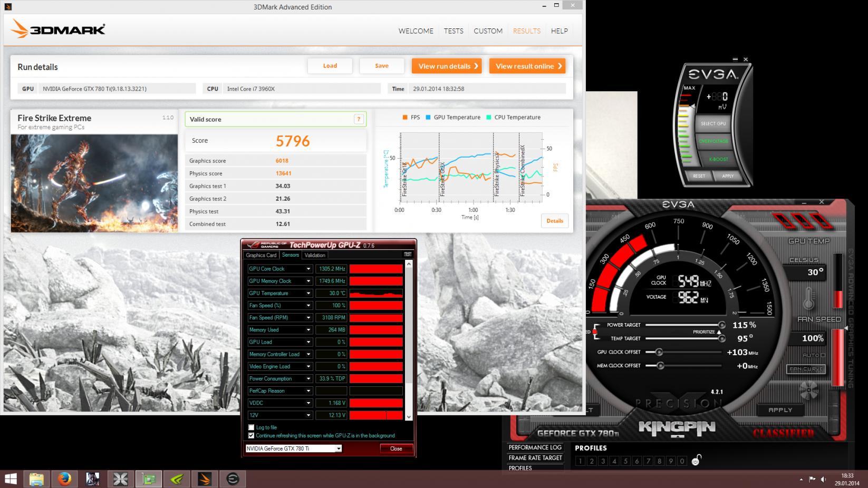Open the GPU Memory Clock sensor dropdown
This screenshot has height=488, width=868.
tap(308, 281)
